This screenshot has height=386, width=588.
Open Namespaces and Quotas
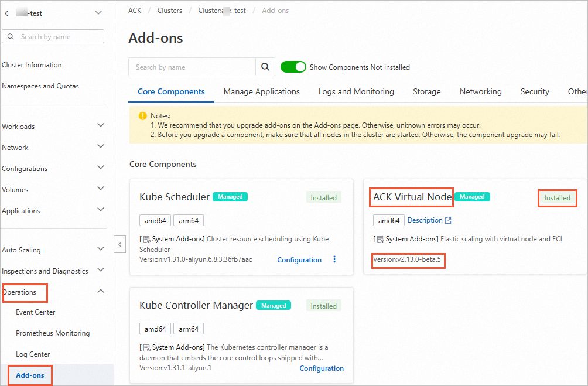tap(40, 86)
